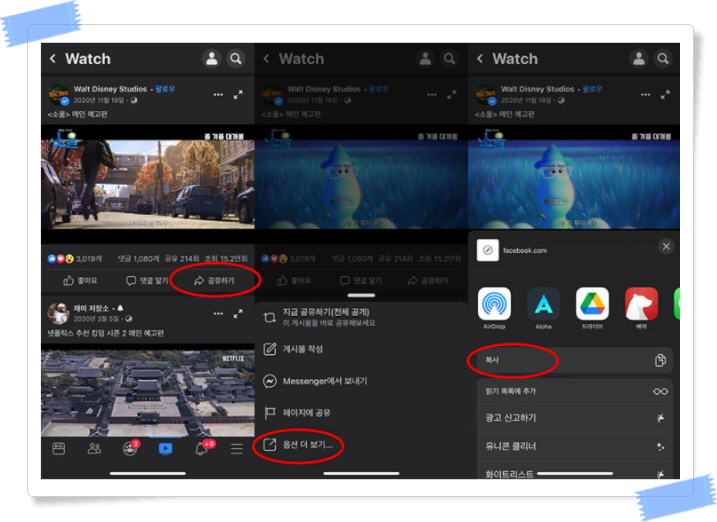The width and height of the screenshot is (717, 522).
Task: Tap the facebook.com link preview icon
Action: [488, 250]
